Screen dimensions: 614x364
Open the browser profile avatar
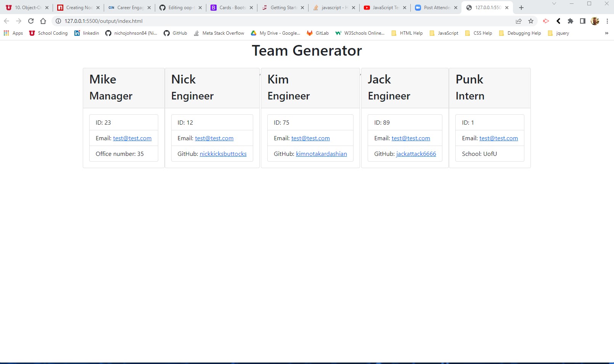click(595, 21)
